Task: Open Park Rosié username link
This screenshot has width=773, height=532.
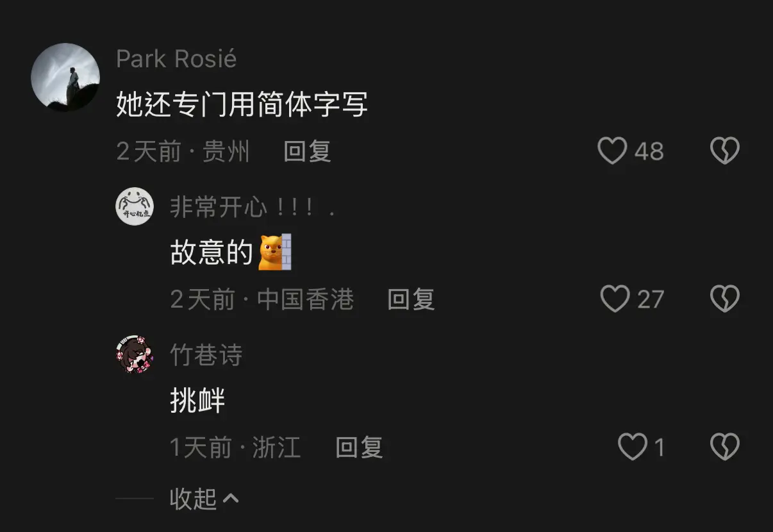Action: tap(176, 59)
